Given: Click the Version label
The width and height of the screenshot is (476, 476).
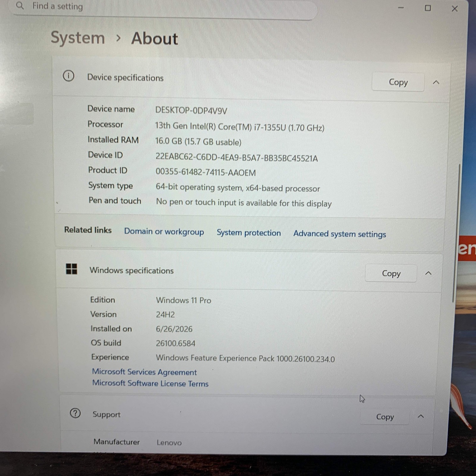Looking at the screenshot, I should pyautogui.click(x=103, y=314).
